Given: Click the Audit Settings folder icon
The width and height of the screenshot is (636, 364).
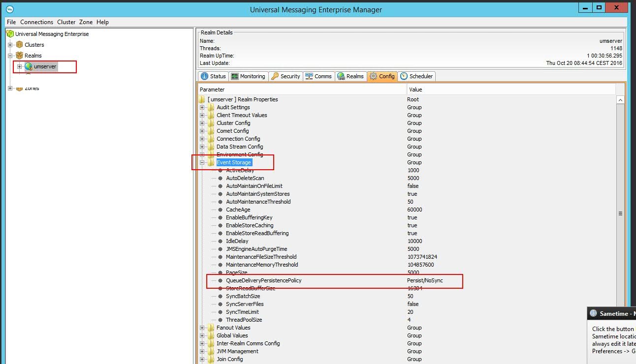Looking at the screenshot, I should click(x=211, y=107).
